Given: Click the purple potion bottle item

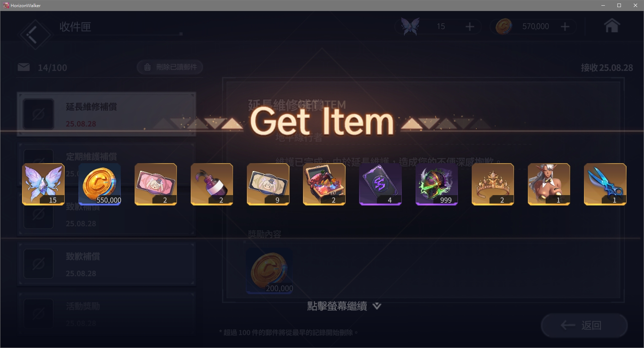Looking at the screenshot, I should point(212,184).
